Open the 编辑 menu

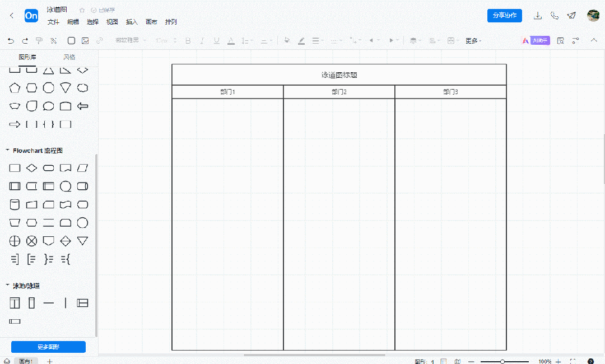73,22
